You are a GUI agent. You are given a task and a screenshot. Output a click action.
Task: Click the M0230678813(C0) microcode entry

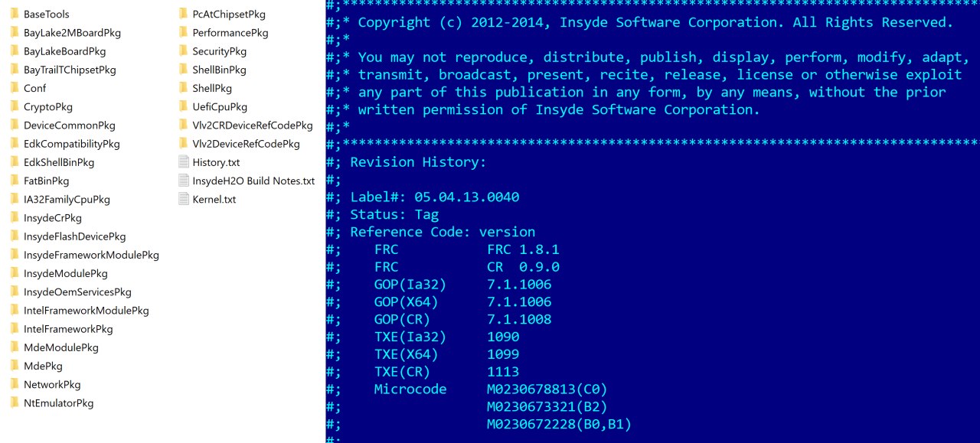point(547,389)
